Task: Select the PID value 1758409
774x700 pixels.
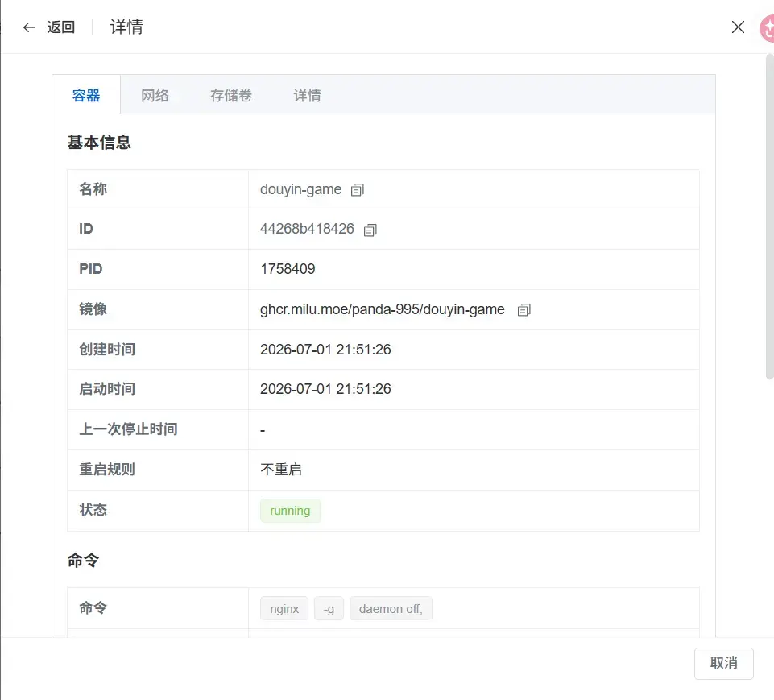Action: tap(288, 269)
